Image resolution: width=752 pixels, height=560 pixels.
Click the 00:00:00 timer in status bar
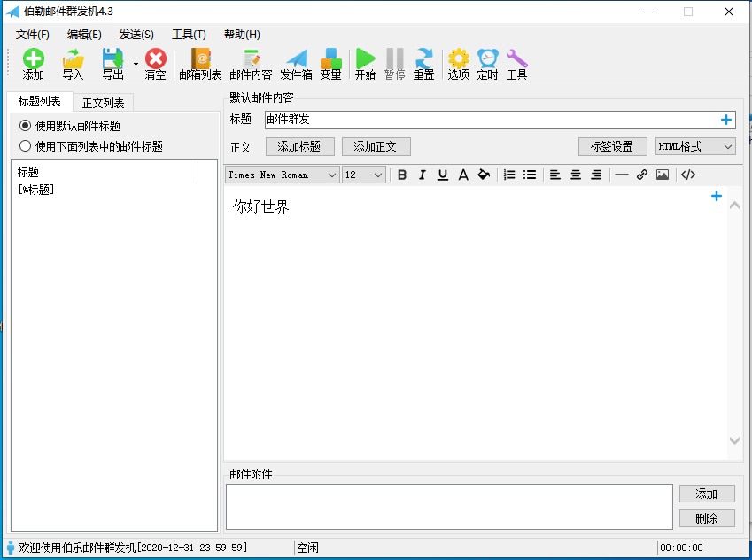point(681,548)
